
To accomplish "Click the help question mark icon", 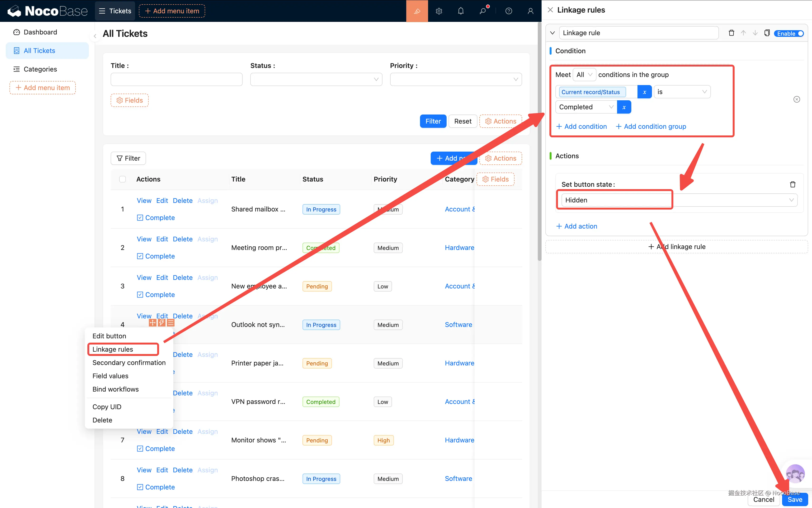I will 509,11.
